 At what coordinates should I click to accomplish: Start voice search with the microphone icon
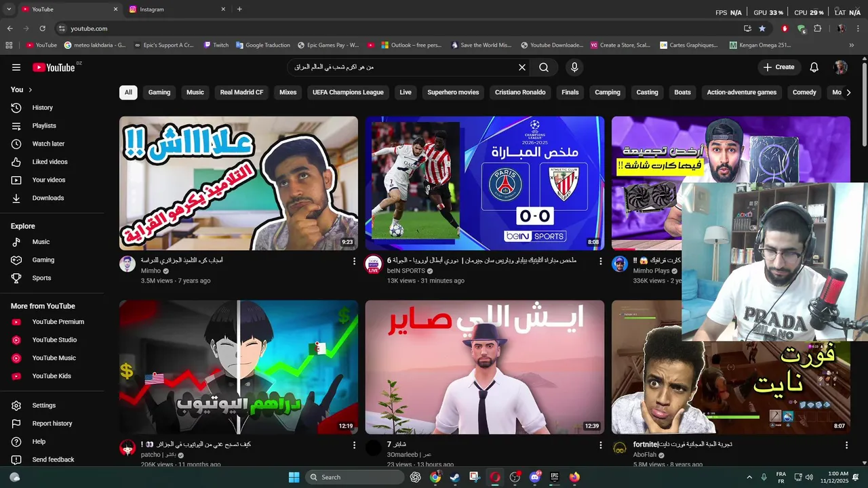(574, 67)
